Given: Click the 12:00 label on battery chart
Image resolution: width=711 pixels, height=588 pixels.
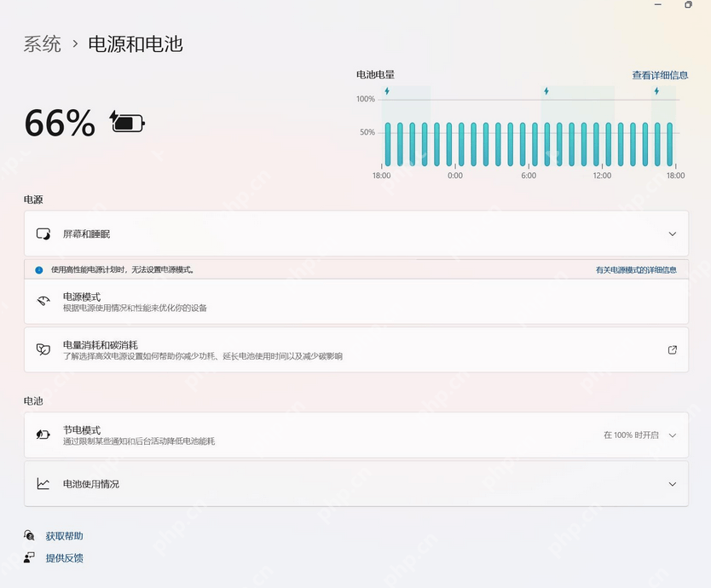Looking at the screenshot, I should point(602,176).
